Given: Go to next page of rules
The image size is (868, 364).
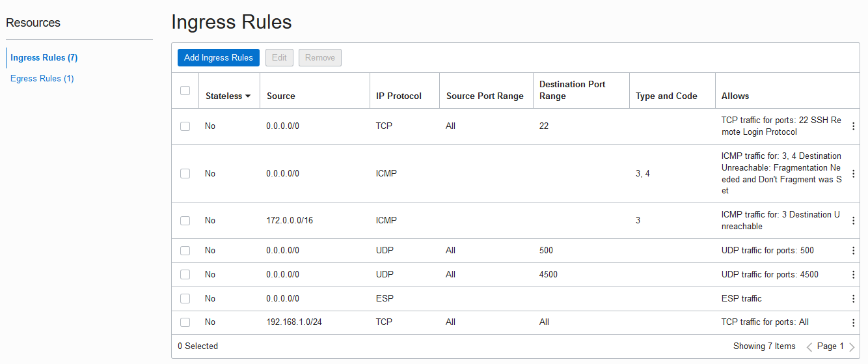Looking at the screenshot, I should click(852, 347).
